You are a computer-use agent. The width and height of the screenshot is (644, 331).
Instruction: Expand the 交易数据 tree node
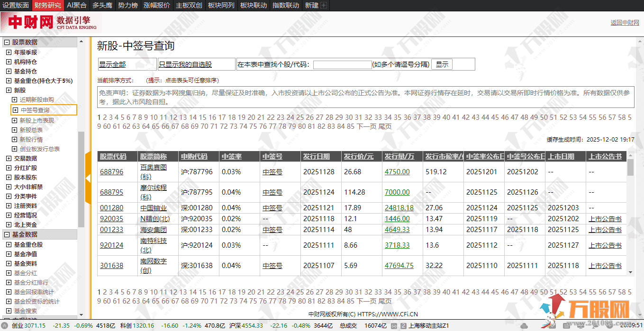[x=9, y=159]
